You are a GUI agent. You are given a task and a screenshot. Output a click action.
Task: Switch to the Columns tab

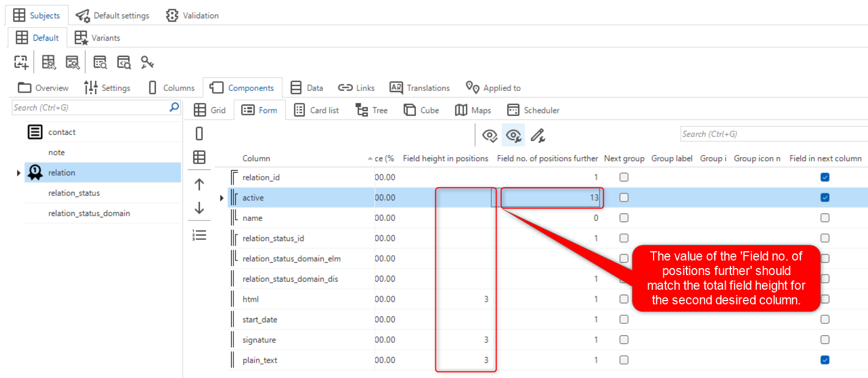click(x=171, y=88)
